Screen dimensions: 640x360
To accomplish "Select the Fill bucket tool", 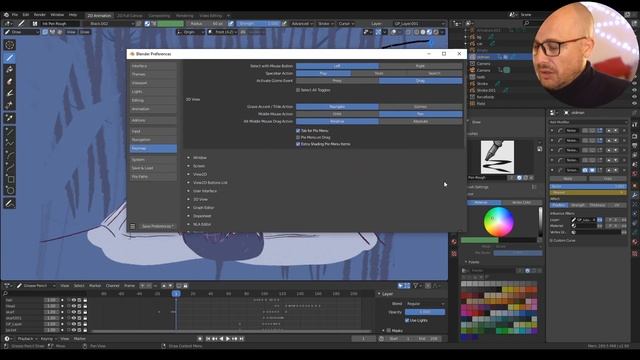I will [9, 70].
